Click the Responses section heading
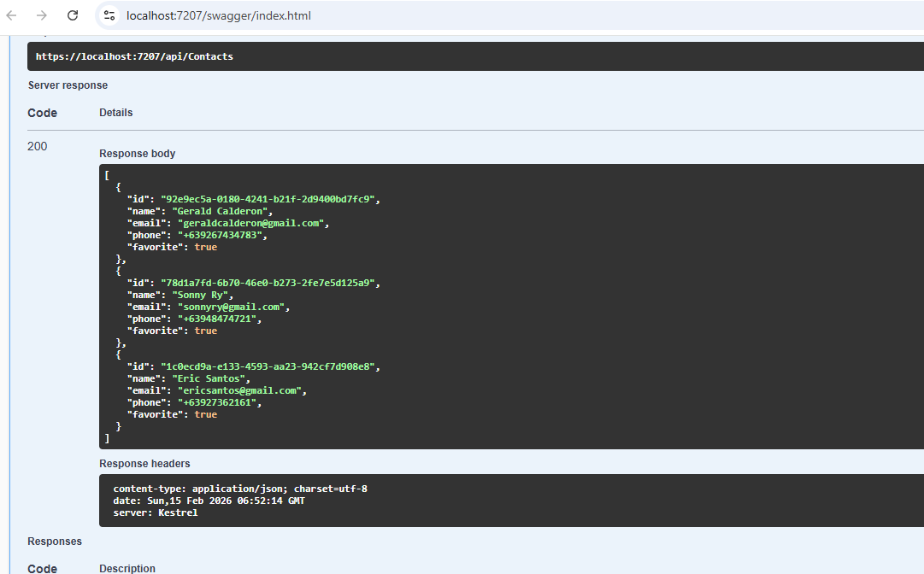Screen dimensions: 924x574 [55, 542]
